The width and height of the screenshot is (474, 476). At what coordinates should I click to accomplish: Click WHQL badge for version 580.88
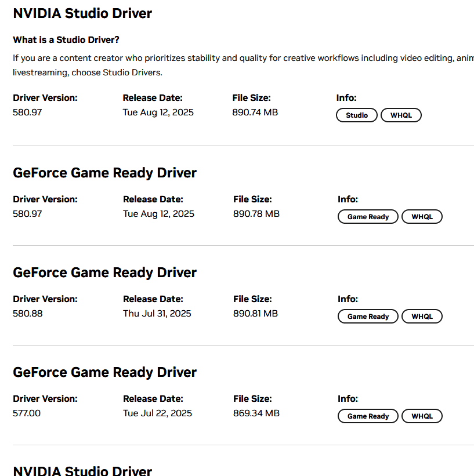click(422, 317)
